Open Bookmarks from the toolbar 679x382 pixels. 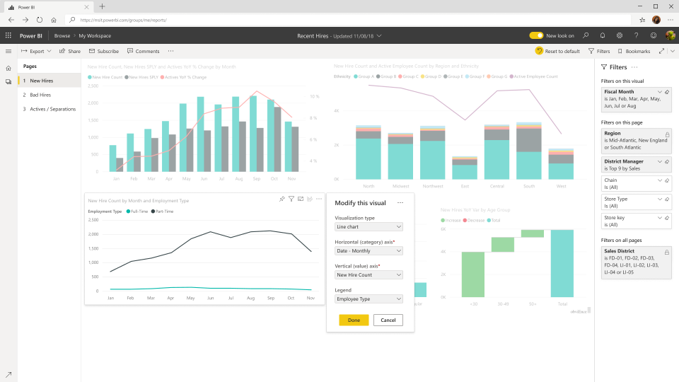[x=634, y=51]
